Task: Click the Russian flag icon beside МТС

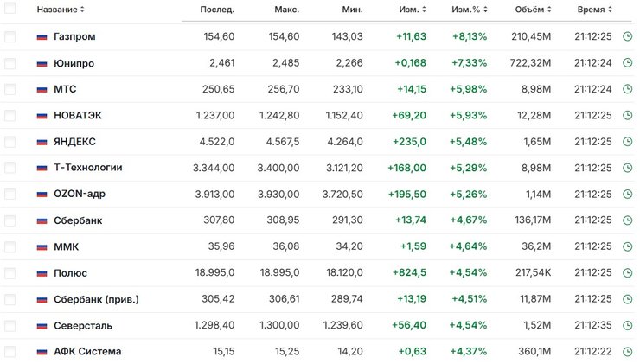Action: coord(42,90)
